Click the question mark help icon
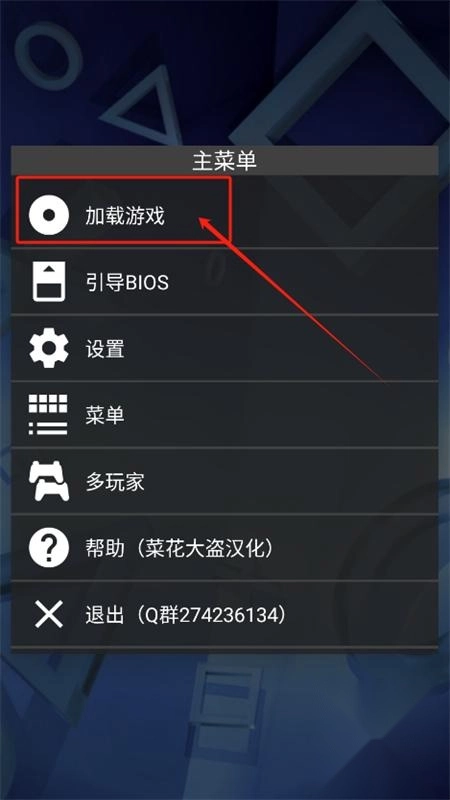 (48, 547)
